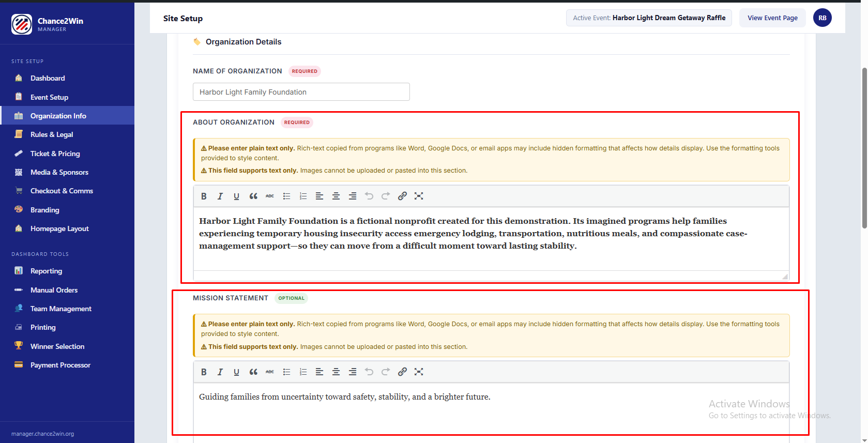Toggle fullscreen for Mission Statement editor
868x443 pixels.
pos(419,372)
